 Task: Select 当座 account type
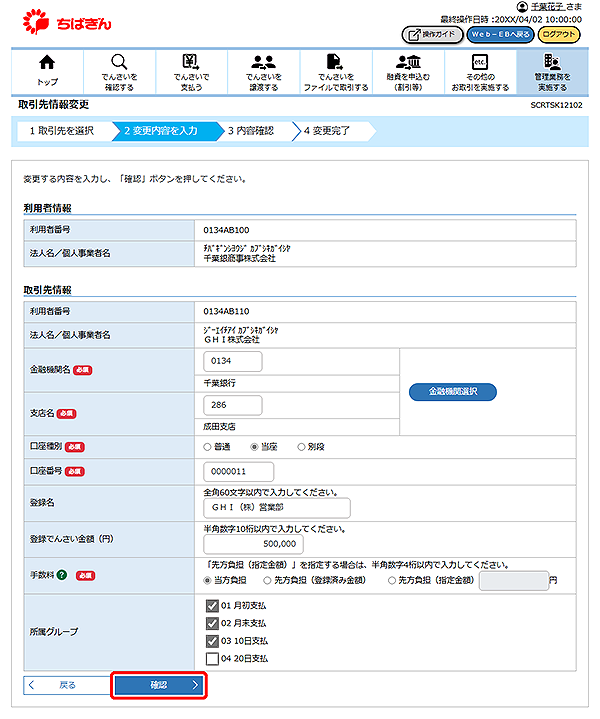coord(254,447)
